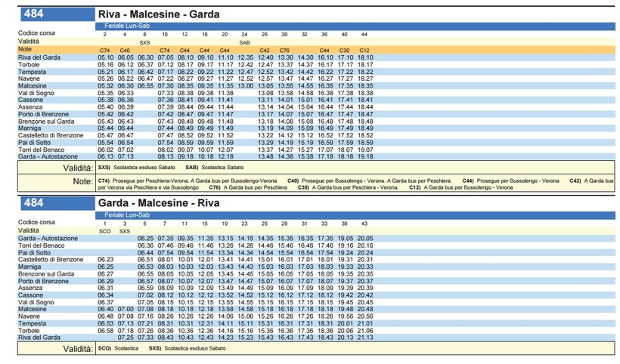Click trip code 43 in the lower timetable
The height and width of the screenshot is (364, 620).
click(364, 224)
